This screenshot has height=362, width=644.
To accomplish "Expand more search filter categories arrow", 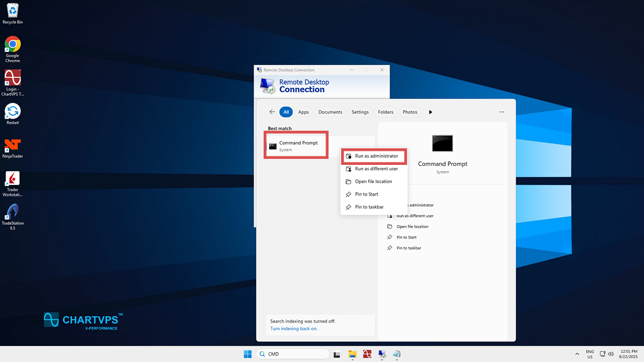I will [430, 112].
